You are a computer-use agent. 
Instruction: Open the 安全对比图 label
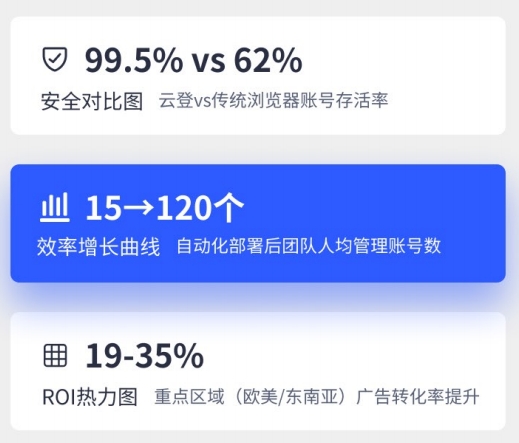coord(92,101)
